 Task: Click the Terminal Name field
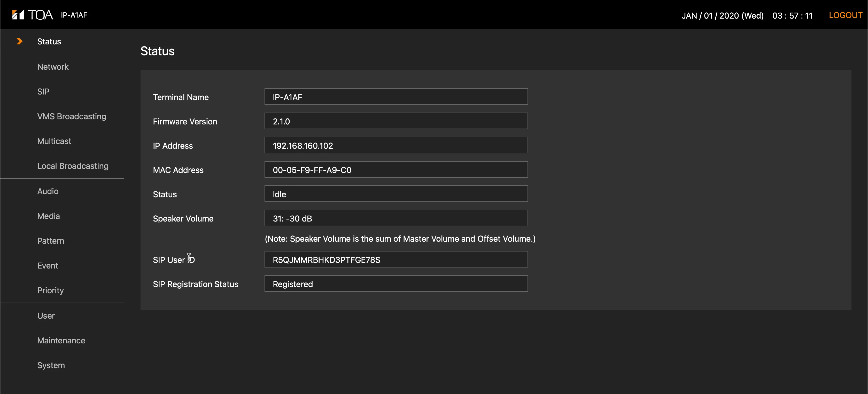[x=396, y=97]
